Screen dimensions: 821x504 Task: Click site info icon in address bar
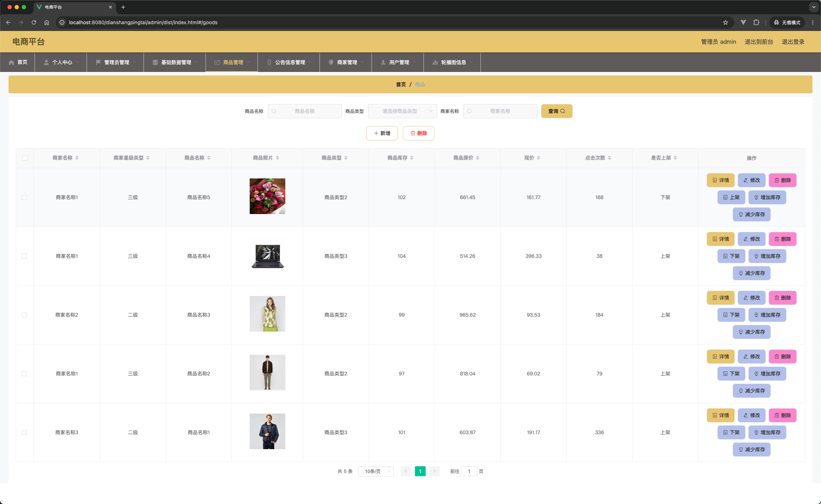coord(62,22)
